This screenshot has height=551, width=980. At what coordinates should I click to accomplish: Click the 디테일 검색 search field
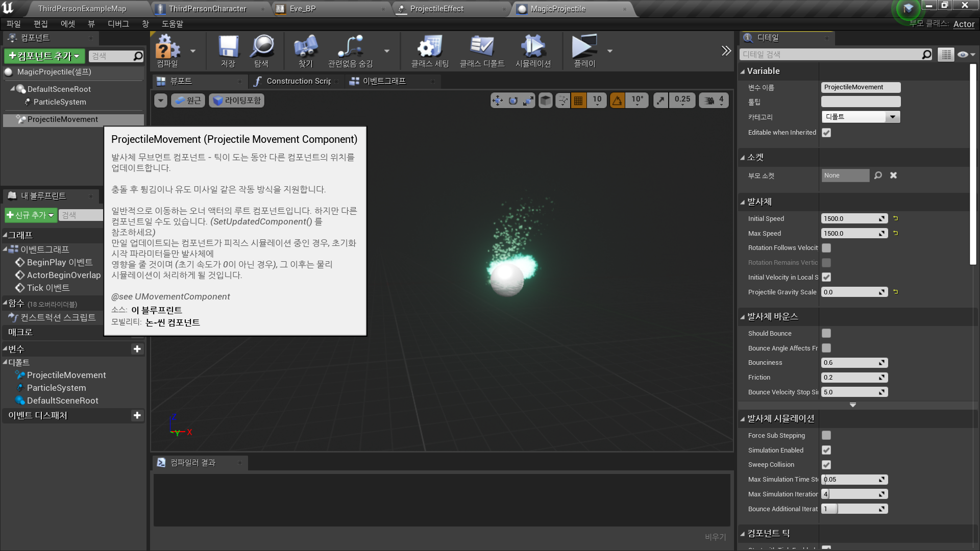tap(832, 55)
